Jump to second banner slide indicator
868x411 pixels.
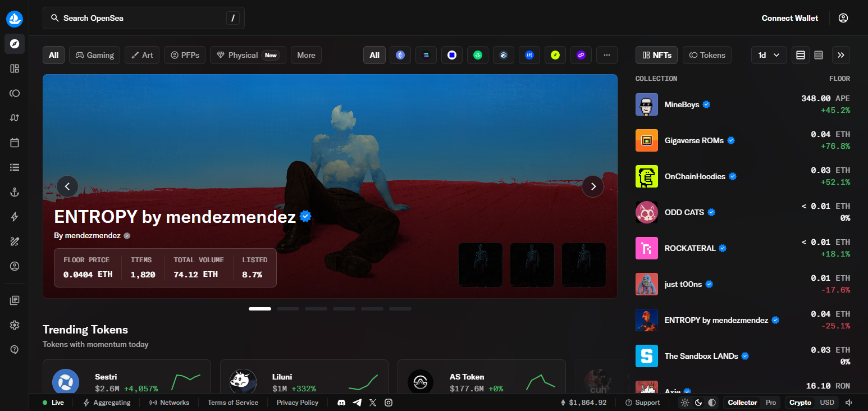[288, 309]
